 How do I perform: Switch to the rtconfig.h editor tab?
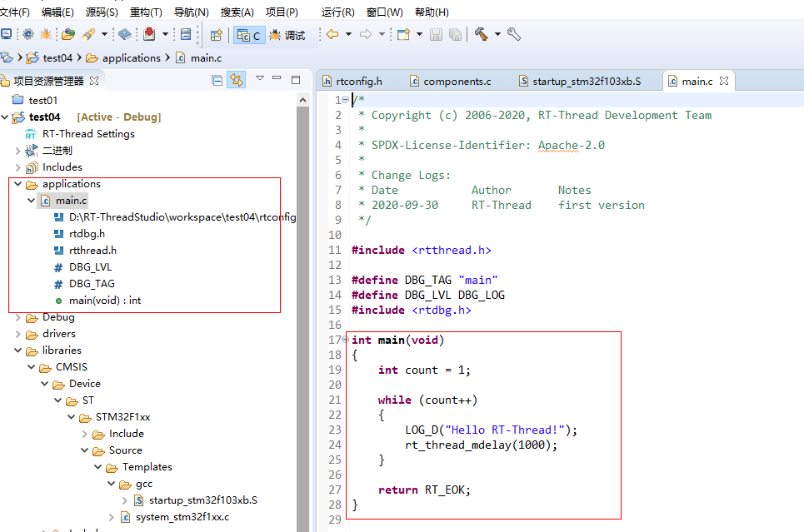(x=352, y=82)
